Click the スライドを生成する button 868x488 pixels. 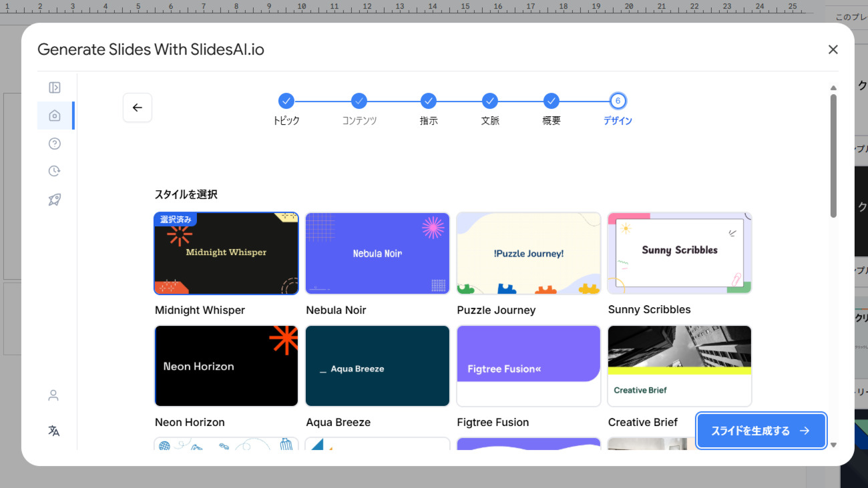(x=761, y=431)
